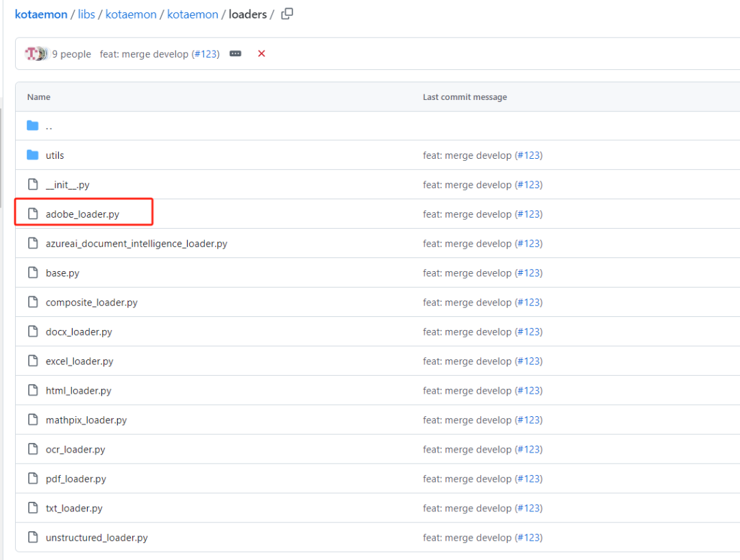Viewport: 740px width, 560px height.
Task: Open the utils folder
Action: click(55, 155)
